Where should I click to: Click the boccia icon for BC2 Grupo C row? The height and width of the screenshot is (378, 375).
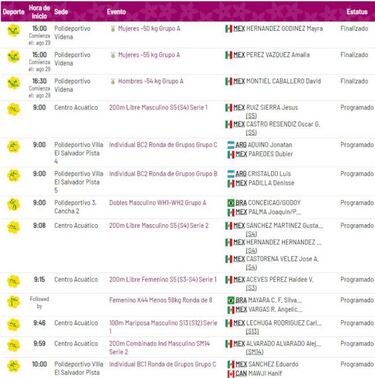tap(14, 147)
